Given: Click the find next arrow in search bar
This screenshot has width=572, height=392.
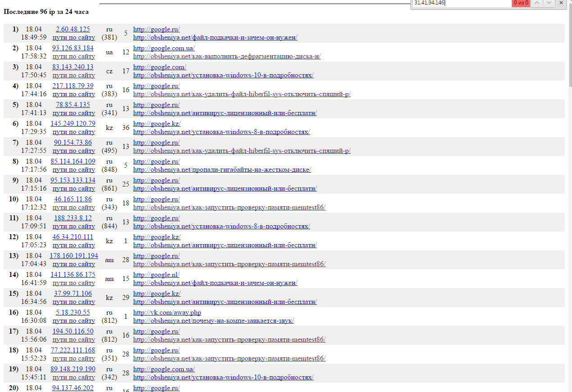Looking at the screenshot, I should click(549, 3).
